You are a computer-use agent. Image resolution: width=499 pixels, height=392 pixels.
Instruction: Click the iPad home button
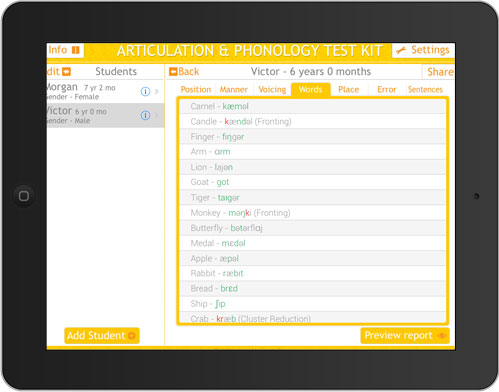click(x=24, y=196)
